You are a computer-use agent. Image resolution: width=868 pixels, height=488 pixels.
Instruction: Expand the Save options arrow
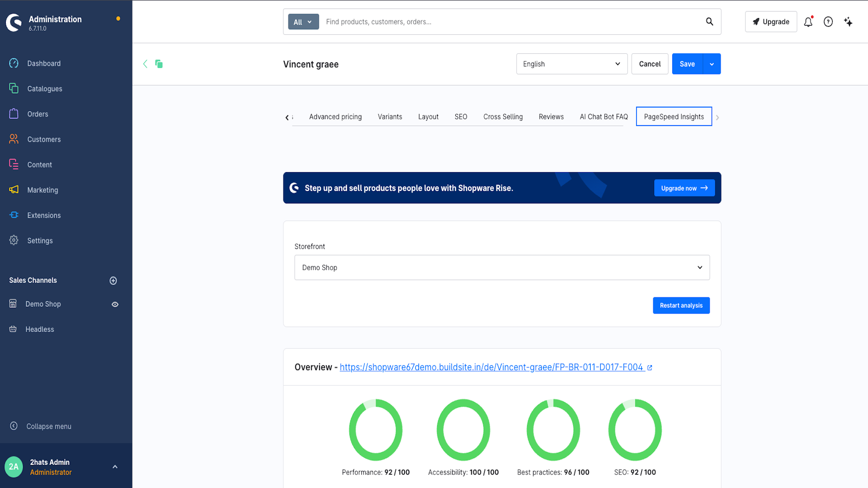pyautogui.click(x=712, y=64)
